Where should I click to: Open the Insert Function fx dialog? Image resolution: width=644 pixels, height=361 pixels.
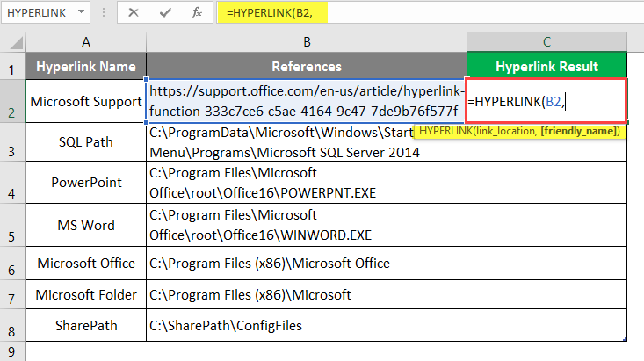point(197,12)
